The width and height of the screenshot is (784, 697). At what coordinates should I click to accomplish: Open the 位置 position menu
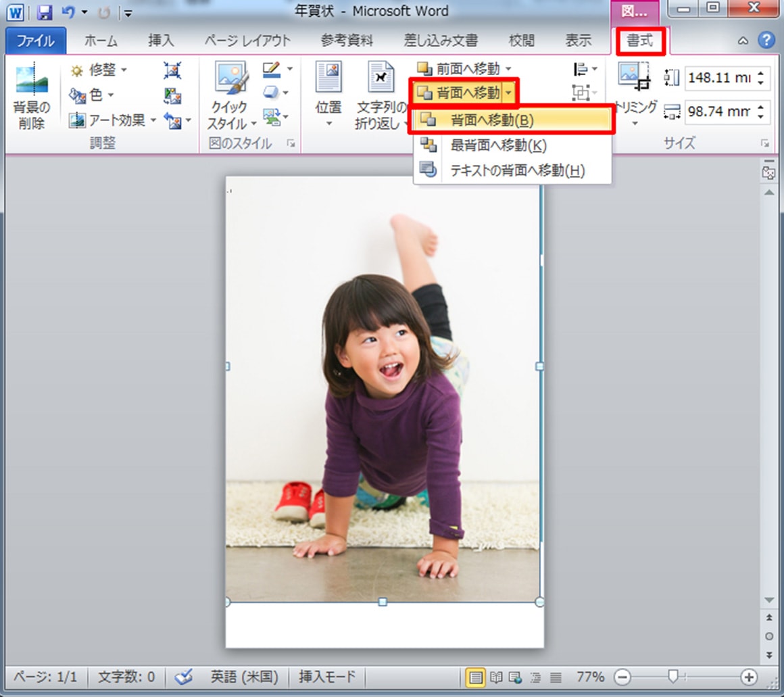pyautogui.click(x=328, y=95)
